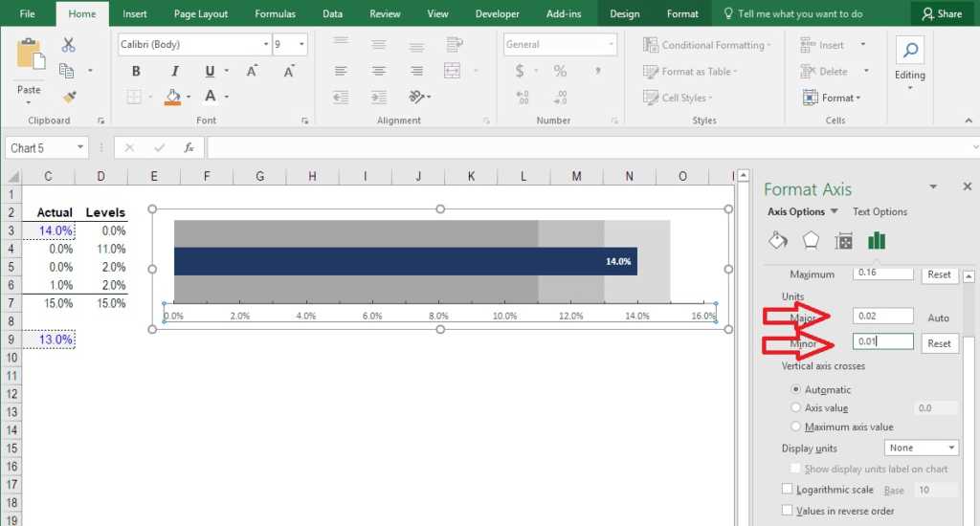Viewport: 980px width, 526px height.
Task: Select the Axis value radio button
Action: pos(796,408)
